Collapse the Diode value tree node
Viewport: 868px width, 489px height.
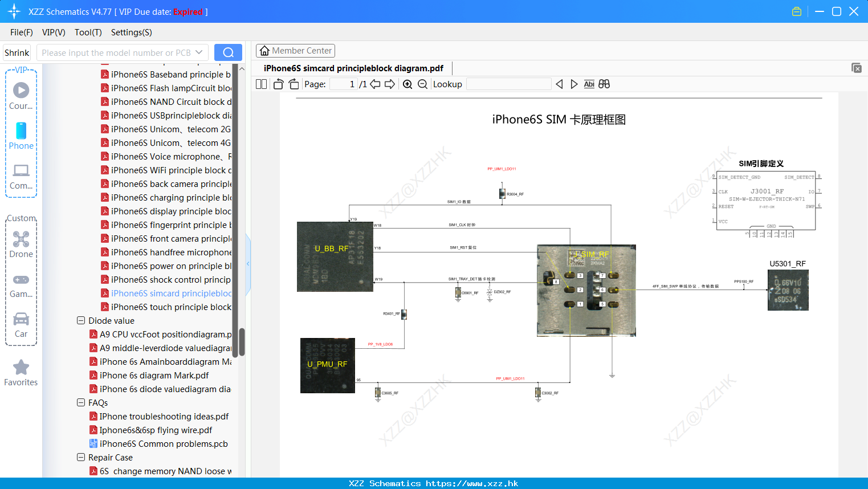81,320
